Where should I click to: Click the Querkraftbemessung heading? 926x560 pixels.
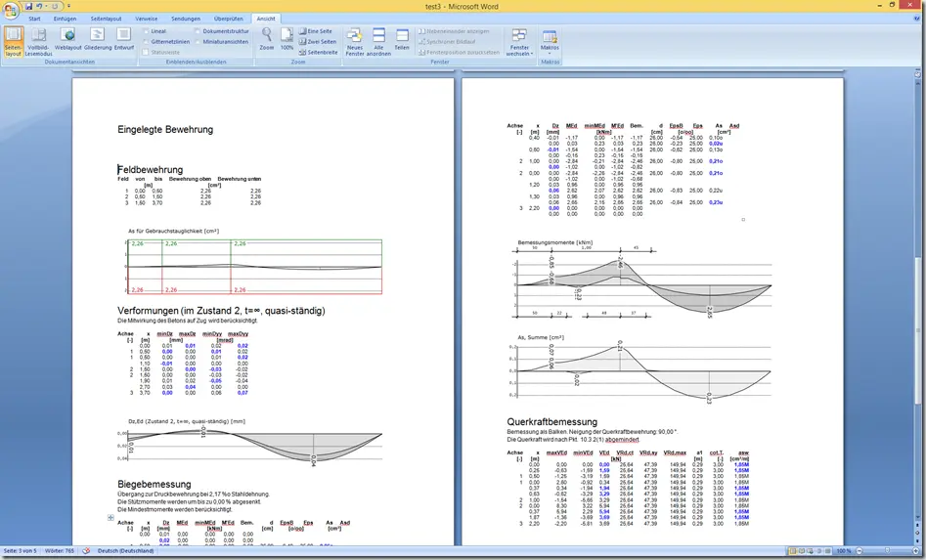[x=552, y=421]
